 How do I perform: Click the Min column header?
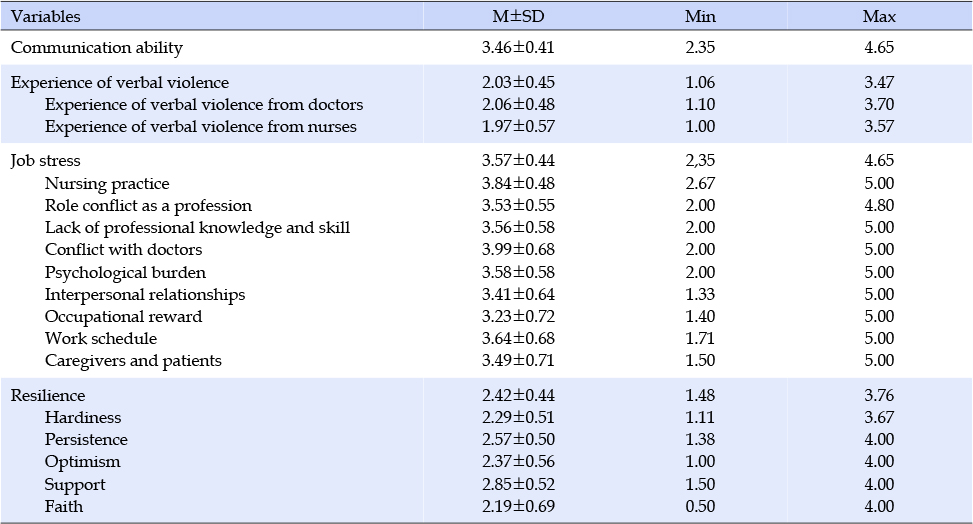click(x=700, y=16)
